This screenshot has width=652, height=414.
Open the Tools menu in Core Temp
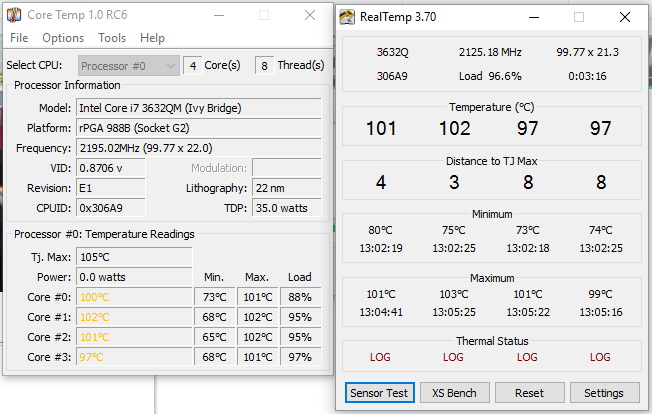(x=112, y=38)
